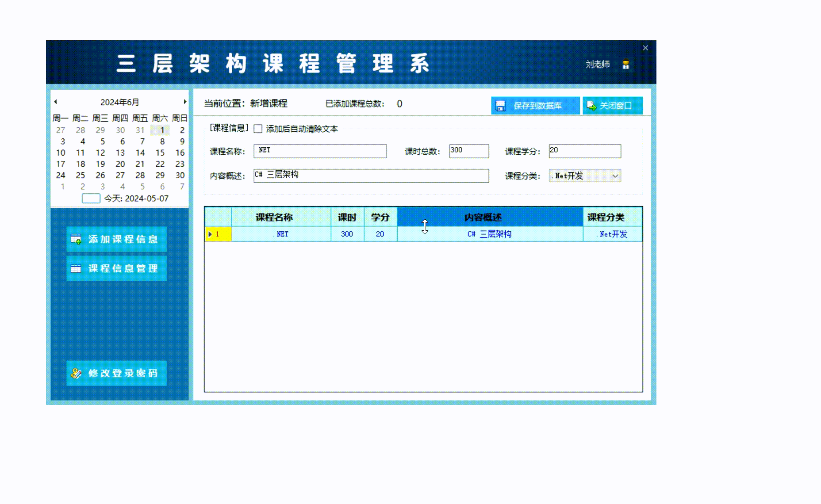This screenshot has height=504, width=821.
Task: Click the add course info icon
Action: (x=76, y=239)
